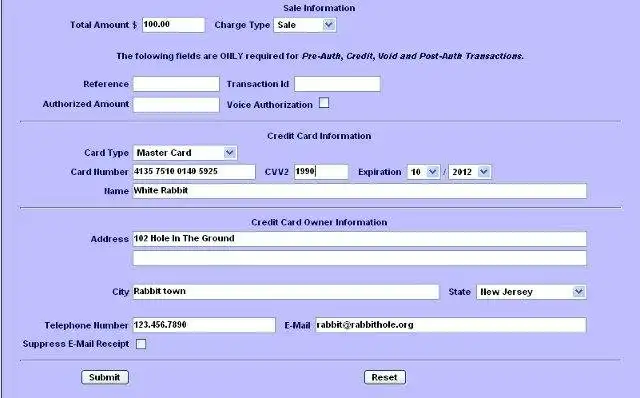This screenshot has width=640, height=398.
Task: Click the Telephone Number label
Action: (x=86, y=325)
